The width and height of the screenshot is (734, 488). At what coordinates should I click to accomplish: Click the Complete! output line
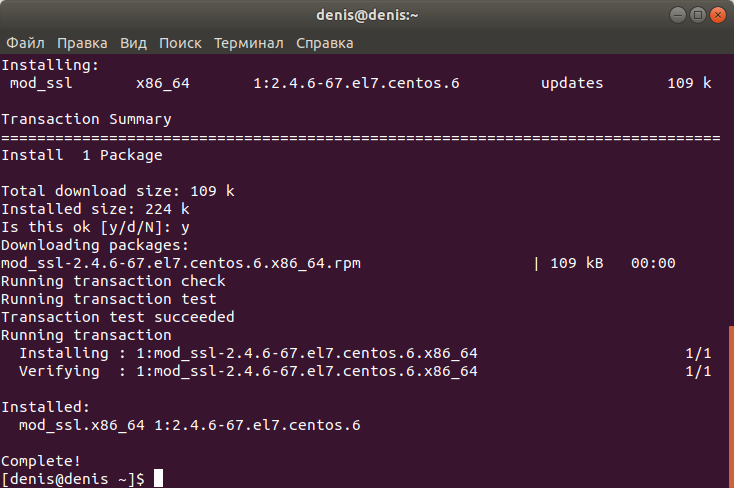[41, 461]
